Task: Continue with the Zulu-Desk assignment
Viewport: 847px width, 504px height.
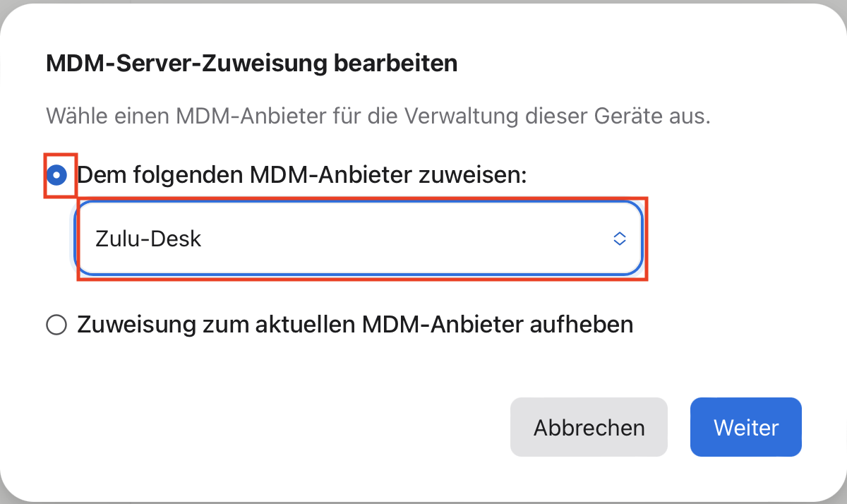Action: (x=745, y=427)
